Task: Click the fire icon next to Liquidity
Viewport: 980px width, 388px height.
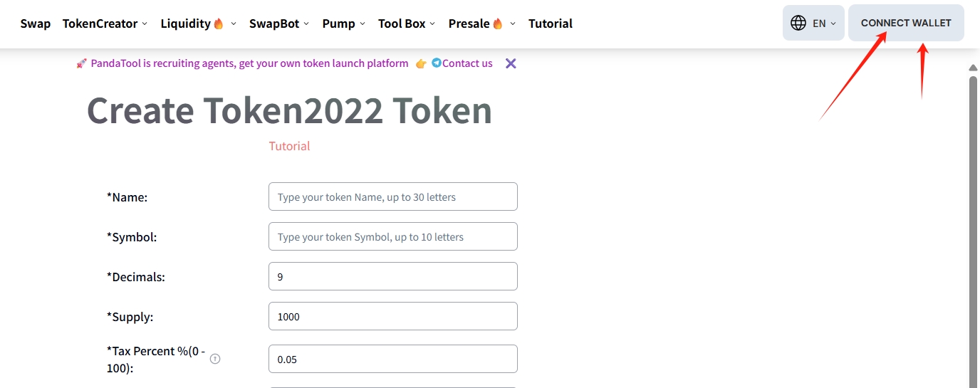Action: coord(219,23)
